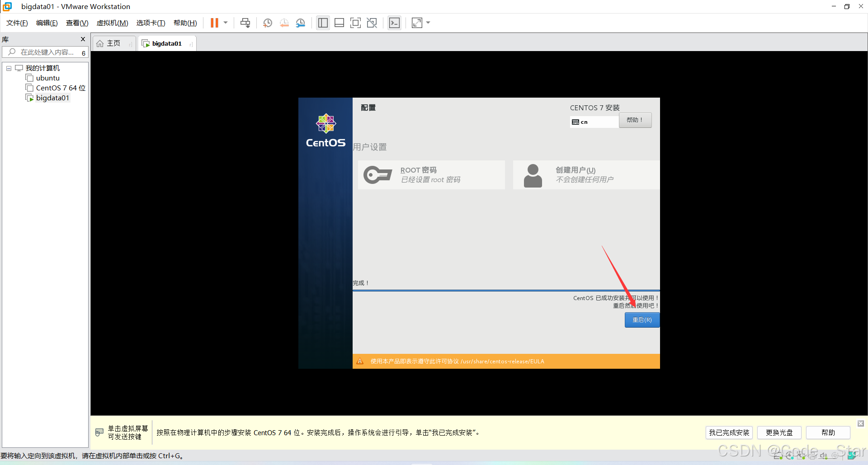Select the ubuntu virtual machine
This screenshot has width=868, height=465.
47,78
